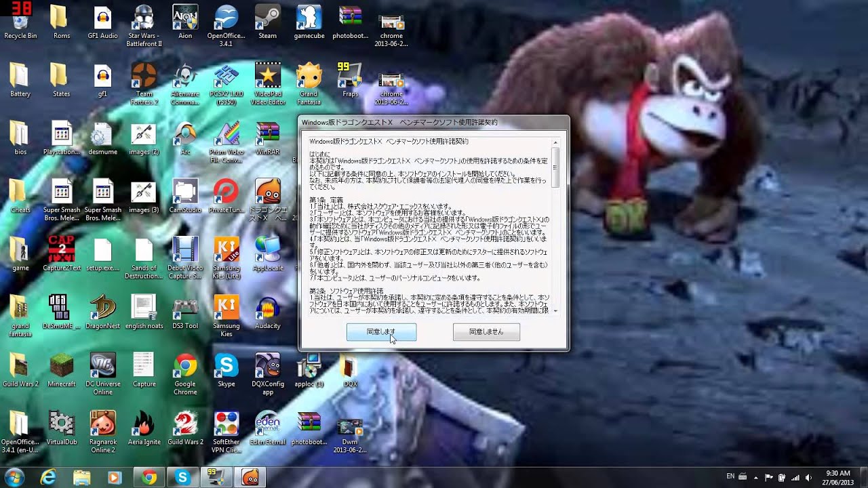Select the PrivateTunnel desktop icon
This screenshot has width=868, height=488.
pyautogui.click(x=226, y=197)
